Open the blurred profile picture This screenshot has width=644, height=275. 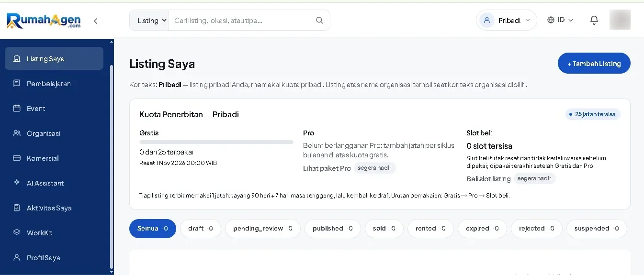pos(620,20)
